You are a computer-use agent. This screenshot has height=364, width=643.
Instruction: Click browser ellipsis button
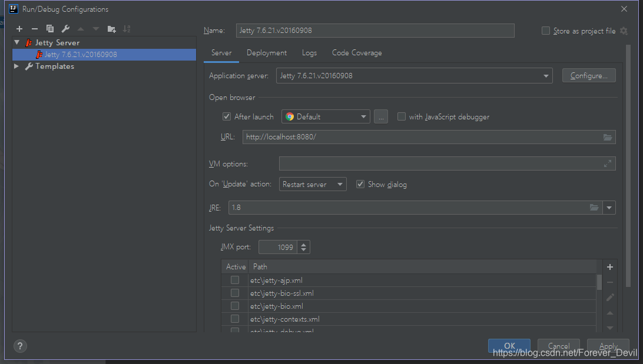pyautogui.click(x=380, y=116)
